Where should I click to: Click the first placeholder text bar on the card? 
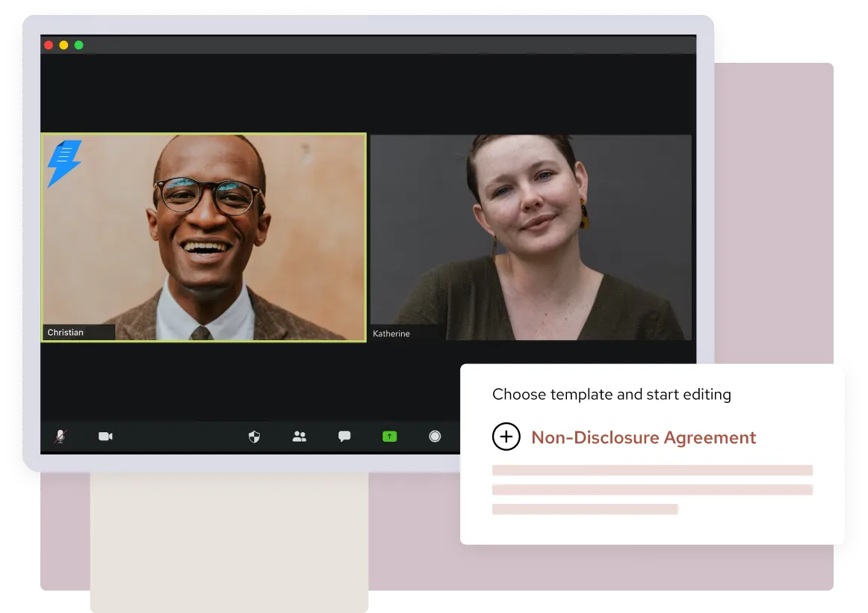(x=652, y=470)
